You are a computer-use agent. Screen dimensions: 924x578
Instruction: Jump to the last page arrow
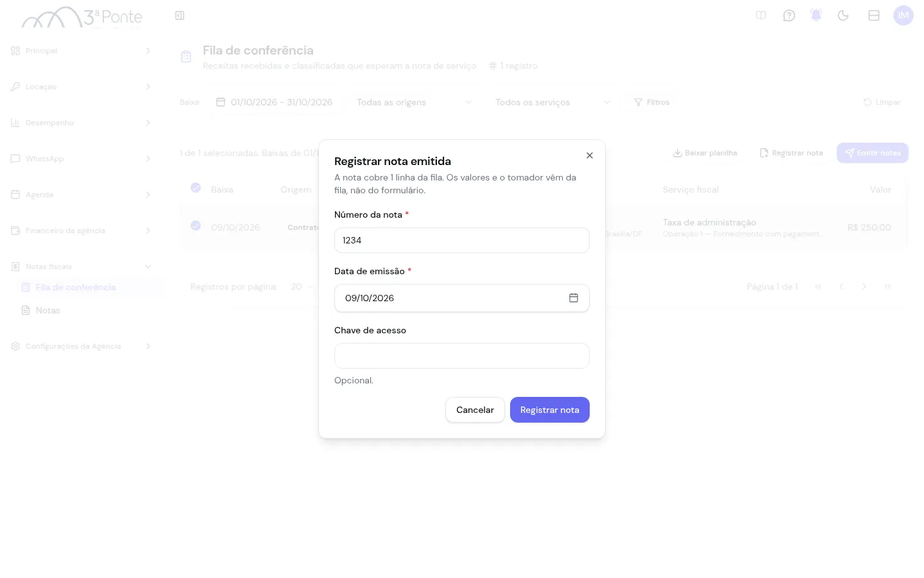(x=887, y=286)
